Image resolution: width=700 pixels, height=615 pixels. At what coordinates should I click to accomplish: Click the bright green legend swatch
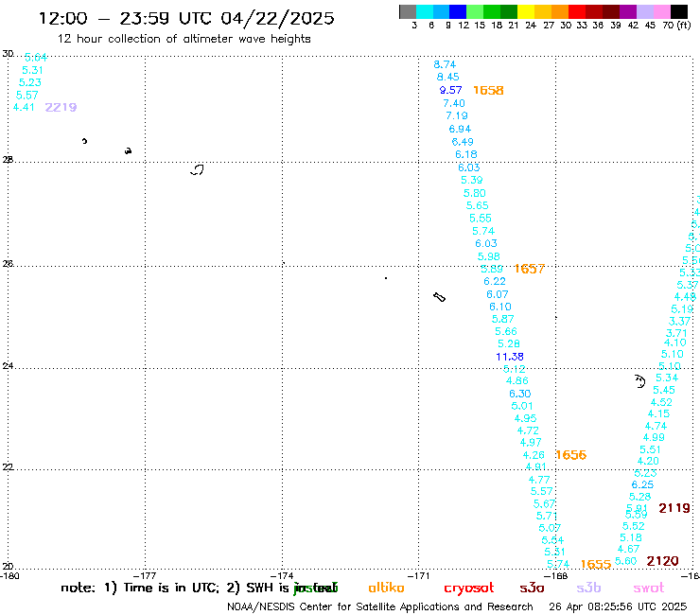click(475, 11)
